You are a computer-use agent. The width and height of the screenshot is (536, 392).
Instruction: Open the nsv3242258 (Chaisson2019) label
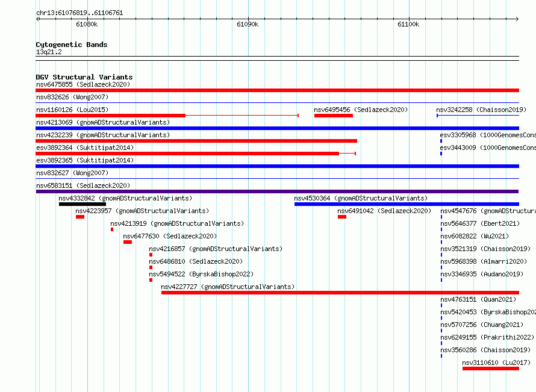(x=481, y=110)
